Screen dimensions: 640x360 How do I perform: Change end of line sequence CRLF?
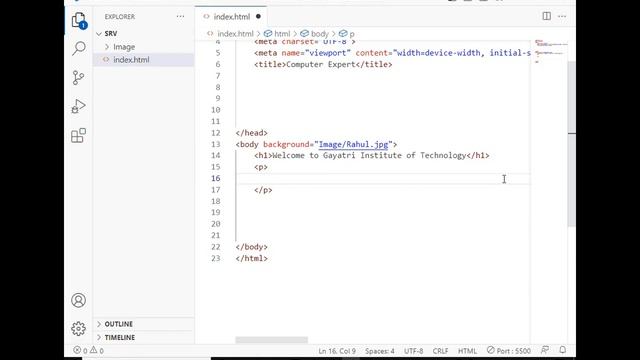pyautogui.click(x=440, y=351)
